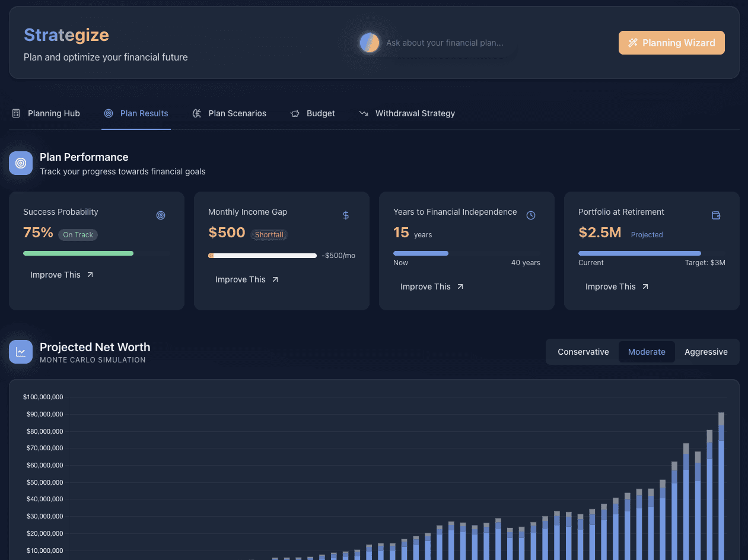748x560 pixels.
Task: Switch to the Moderate simulation mode
Action: click(x=647, y=352)
